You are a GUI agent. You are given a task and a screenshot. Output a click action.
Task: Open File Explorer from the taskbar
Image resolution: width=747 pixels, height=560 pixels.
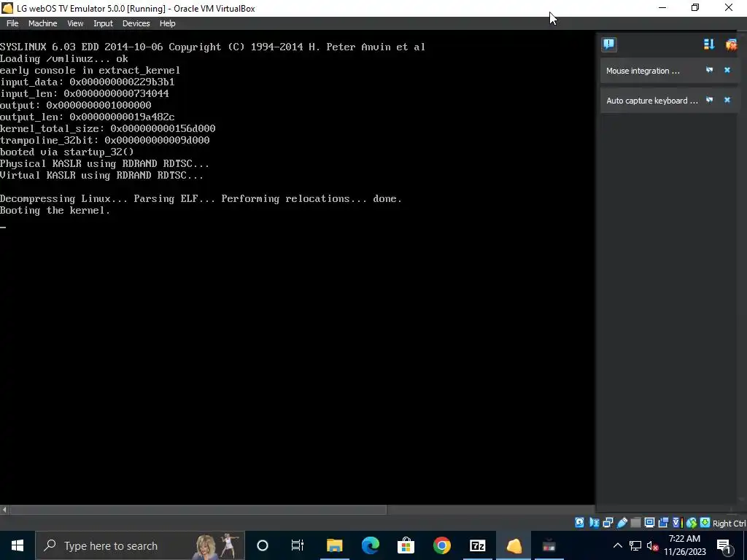(x=334, y=545)
